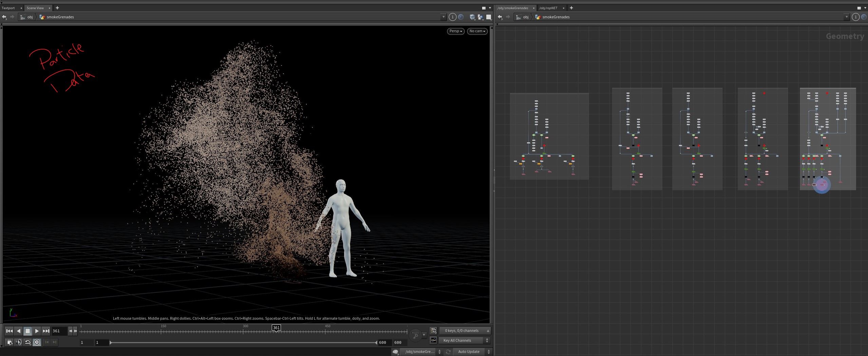Image resolution: width=868 pixels, height=356 pixels.
Task: Toggle audio scrub speaker icon
Action: 19,342
